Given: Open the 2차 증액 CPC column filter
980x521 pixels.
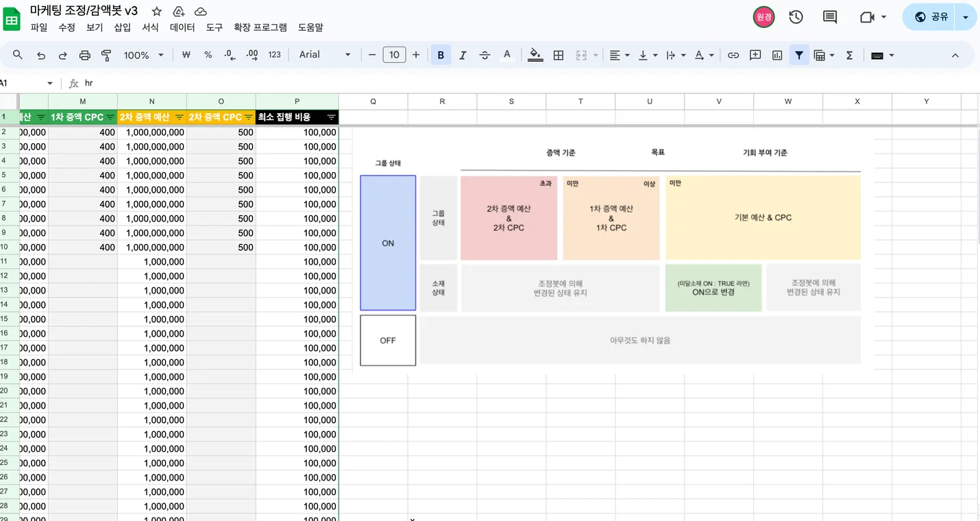Looking at the screenshot, I should click(249, 117).
